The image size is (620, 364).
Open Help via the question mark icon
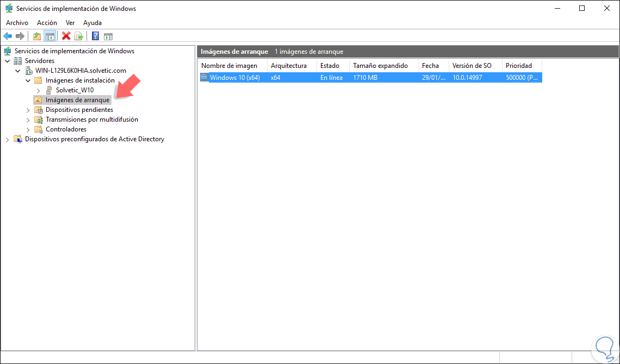(95, 36)
